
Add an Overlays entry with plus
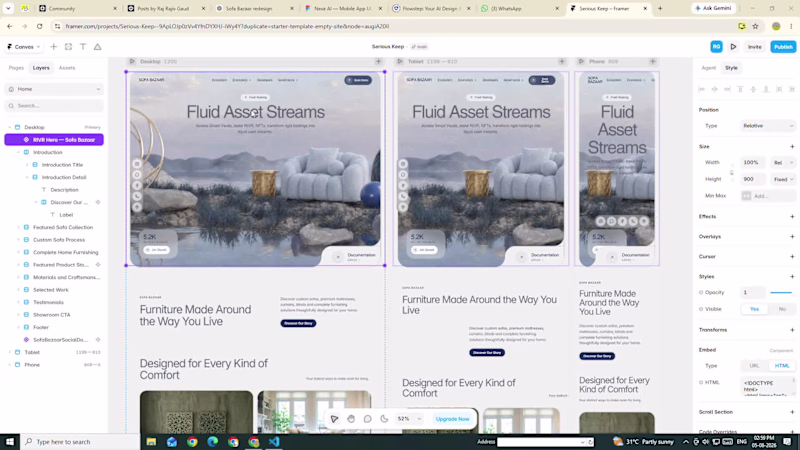[792, 237]
